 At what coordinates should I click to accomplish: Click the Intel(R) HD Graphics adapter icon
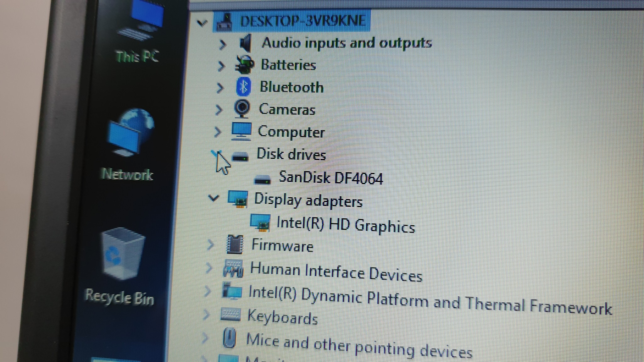pos(260,222)
